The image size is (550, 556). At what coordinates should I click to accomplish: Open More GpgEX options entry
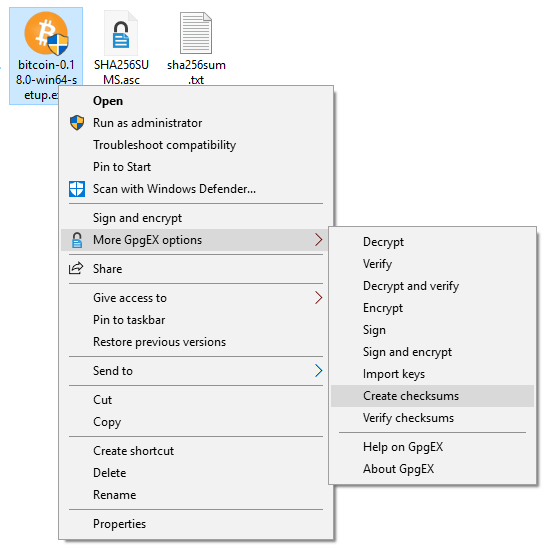[196, 240]
